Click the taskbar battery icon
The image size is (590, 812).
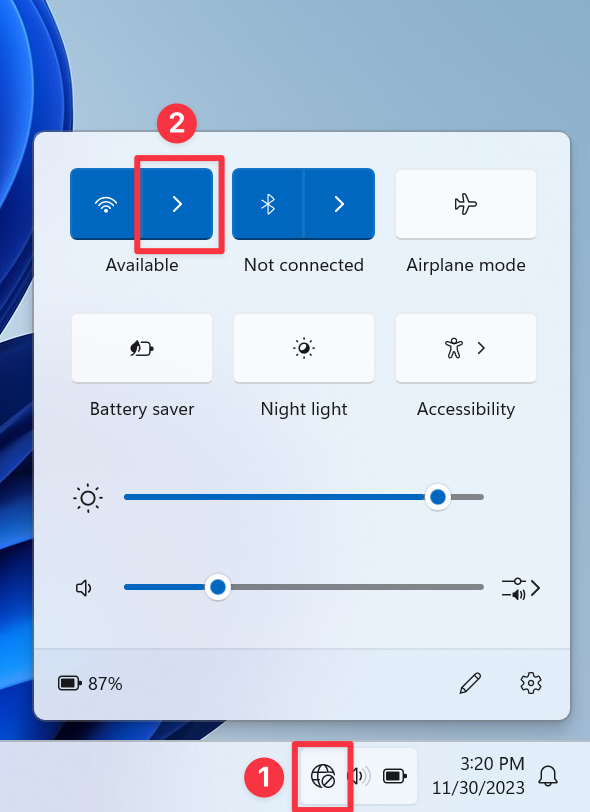[395, 776]
